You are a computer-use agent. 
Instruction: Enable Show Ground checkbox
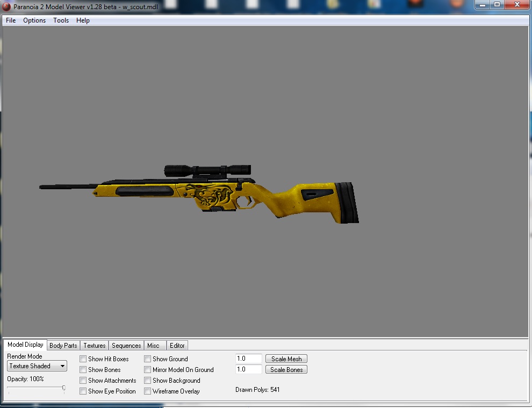coord(148,359)
